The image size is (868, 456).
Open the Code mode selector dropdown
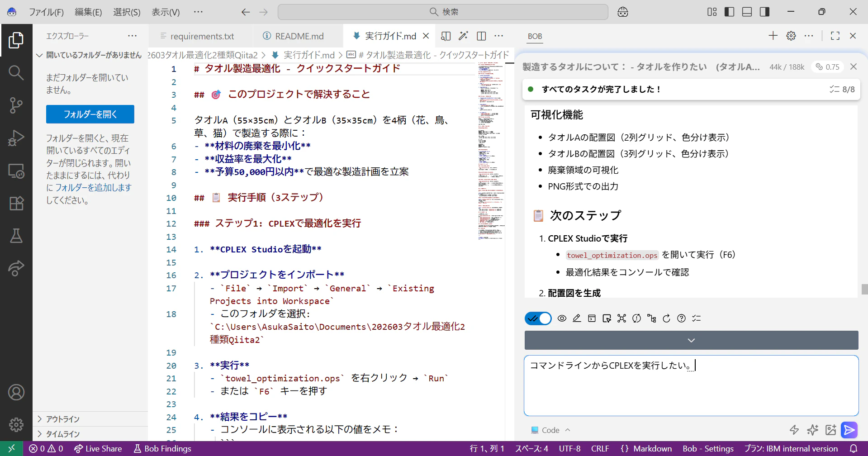pos(550,430)
